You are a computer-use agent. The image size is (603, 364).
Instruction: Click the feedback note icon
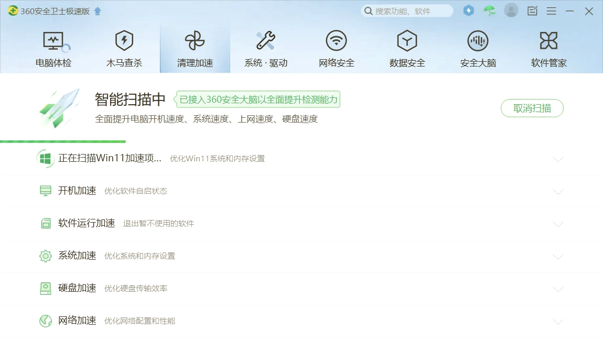click(533, 11)
